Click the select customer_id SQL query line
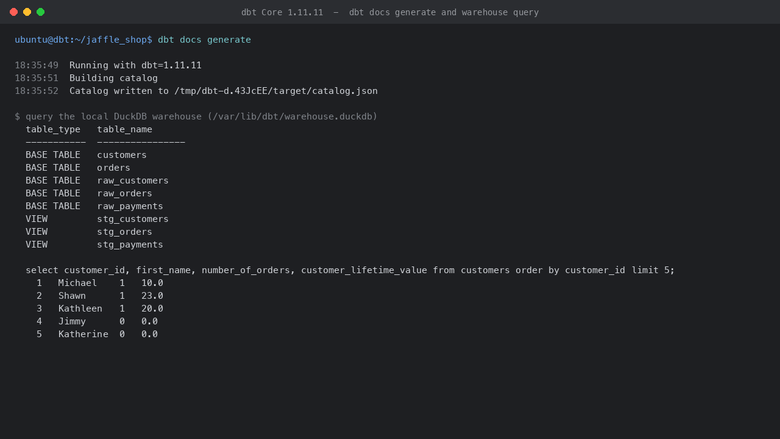780x439 pixels. (x=350, y=270)
